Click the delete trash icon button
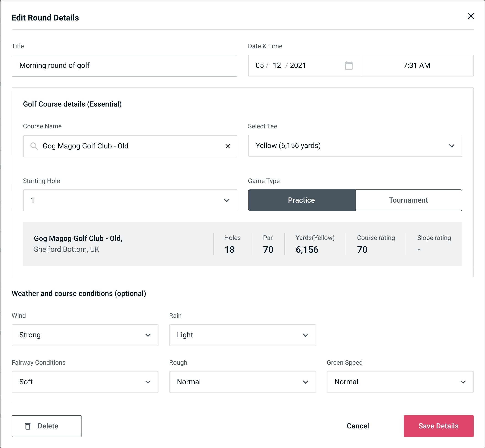This screenshot has height=448, width=485. pyautogui.click(x=28, y=426)
